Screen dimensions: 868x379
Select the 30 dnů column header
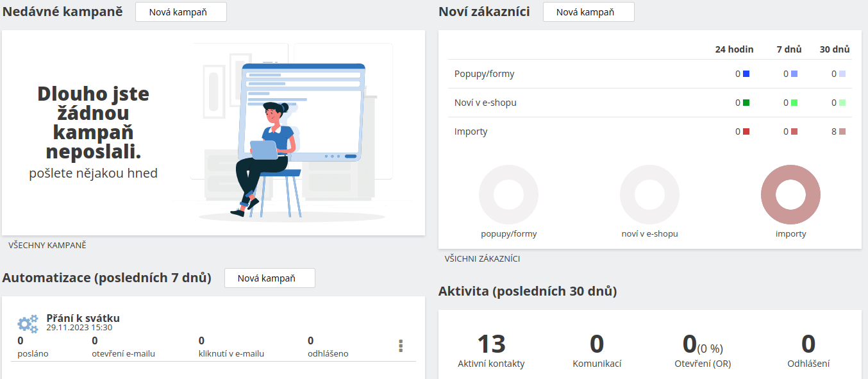point(835,49)
